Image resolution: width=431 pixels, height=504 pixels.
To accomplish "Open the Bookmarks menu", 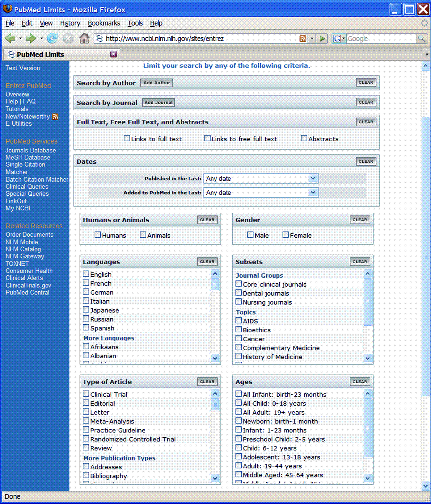I will click(x=104, y=23).
